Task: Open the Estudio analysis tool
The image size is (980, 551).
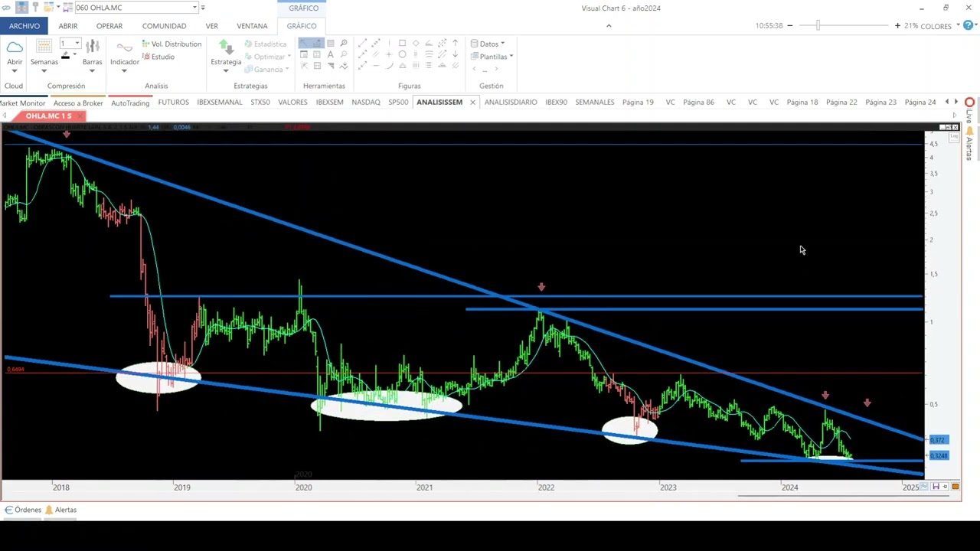Action: (x=158, y=57)
